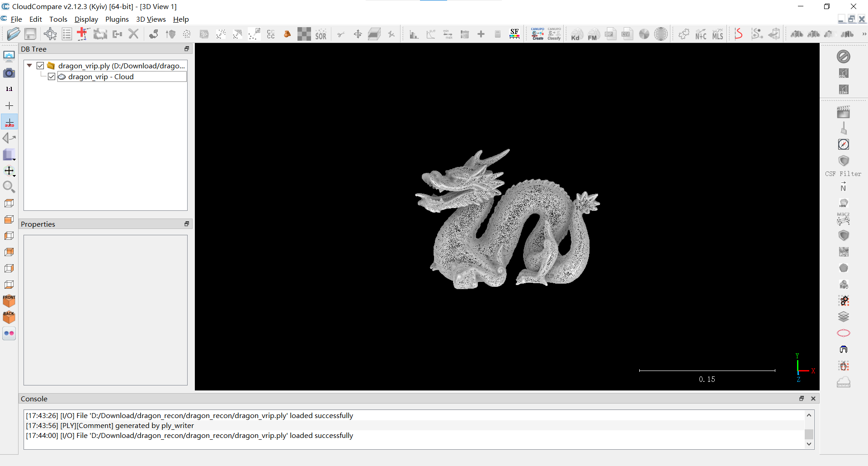
Task: Open the Display menu
Action: pos(86,19)
